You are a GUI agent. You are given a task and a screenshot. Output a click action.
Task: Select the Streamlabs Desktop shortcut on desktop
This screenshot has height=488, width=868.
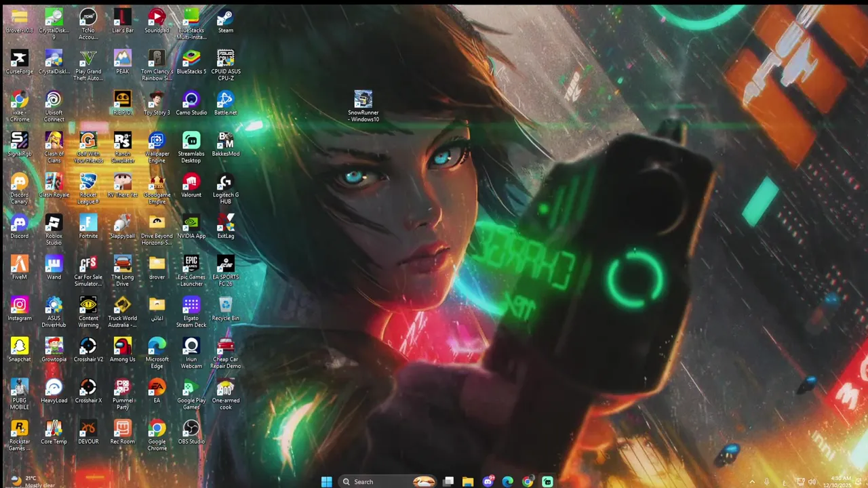pyautogui.click(x=191, y=148)
